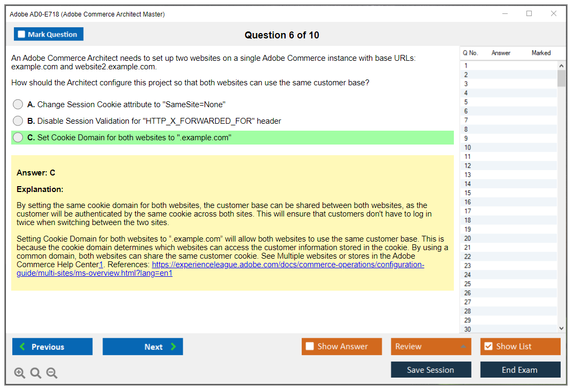
Task: Tick the Mark Question checkbox
Action: [x=22, y=35]
